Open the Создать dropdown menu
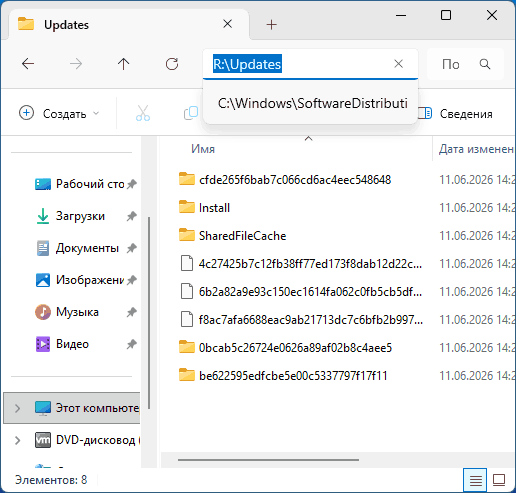The width and height of the screenshot is (516, 493). point(59,113)
